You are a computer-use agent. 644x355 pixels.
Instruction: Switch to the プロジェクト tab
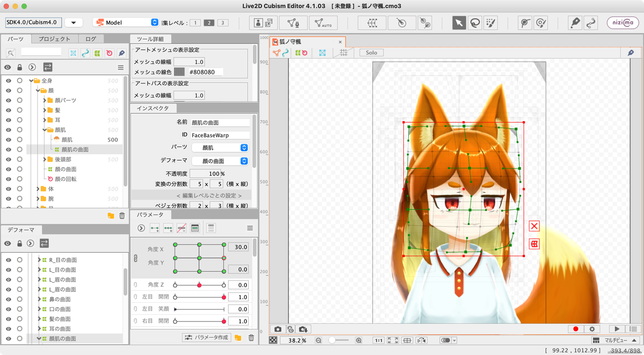click(x=54, y=39)
